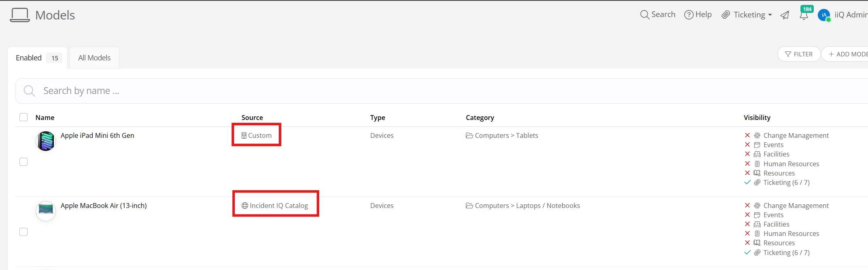Sort by the Category column header

[480, 118]
